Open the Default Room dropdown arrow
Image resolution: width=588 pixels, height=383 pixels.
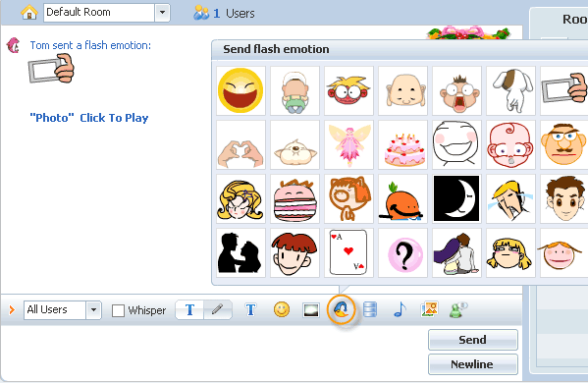(x=162, y=13)
